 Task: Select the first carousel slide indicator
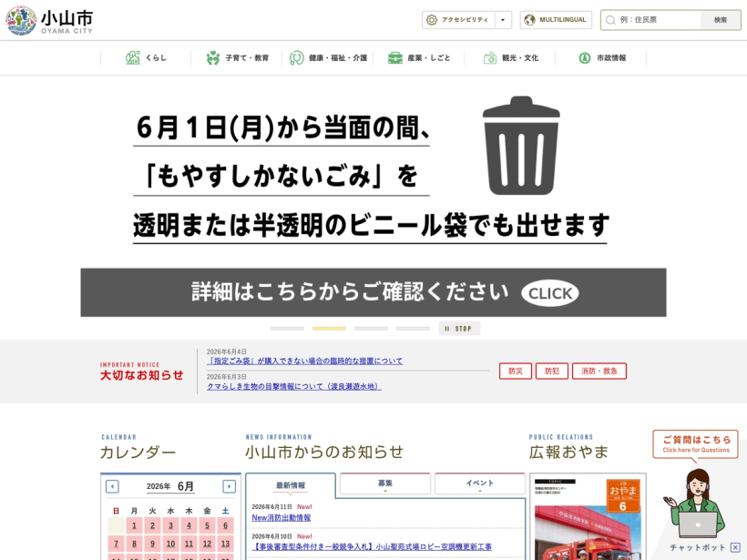point(287,329)
